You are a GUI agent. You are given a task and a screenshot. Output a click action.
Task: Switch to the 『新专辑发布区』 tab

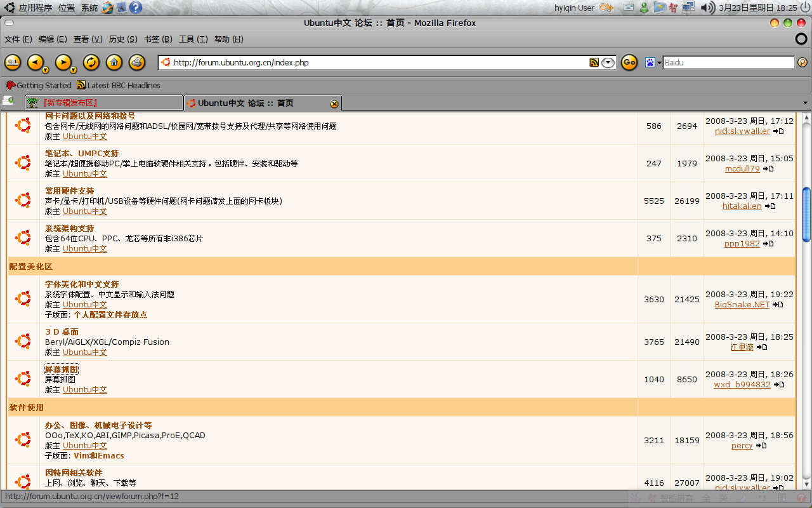[x=104, y=103]
